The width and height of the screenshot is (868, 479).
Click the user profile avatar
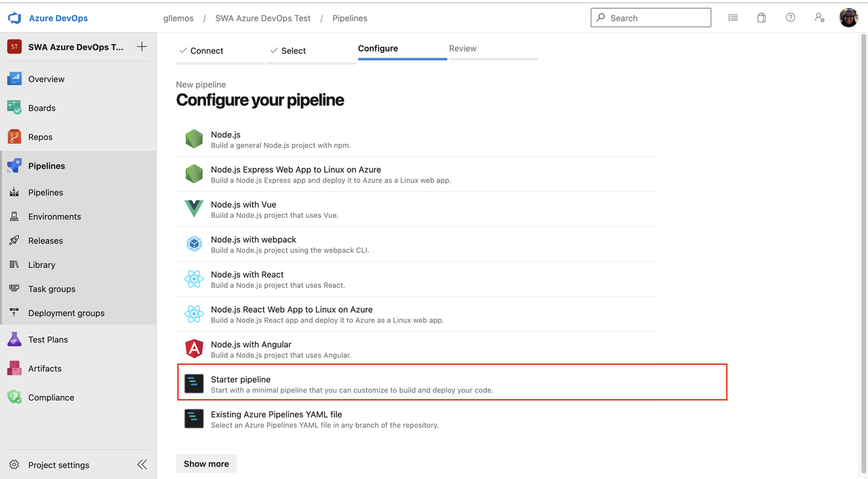click(x=848, y=18)
